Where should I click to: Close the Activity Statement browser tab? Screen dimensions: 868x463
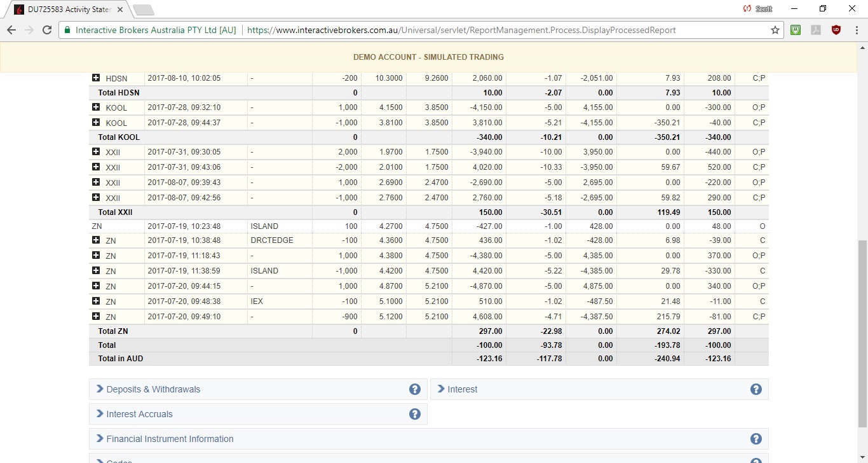click(x=120, y=10)
